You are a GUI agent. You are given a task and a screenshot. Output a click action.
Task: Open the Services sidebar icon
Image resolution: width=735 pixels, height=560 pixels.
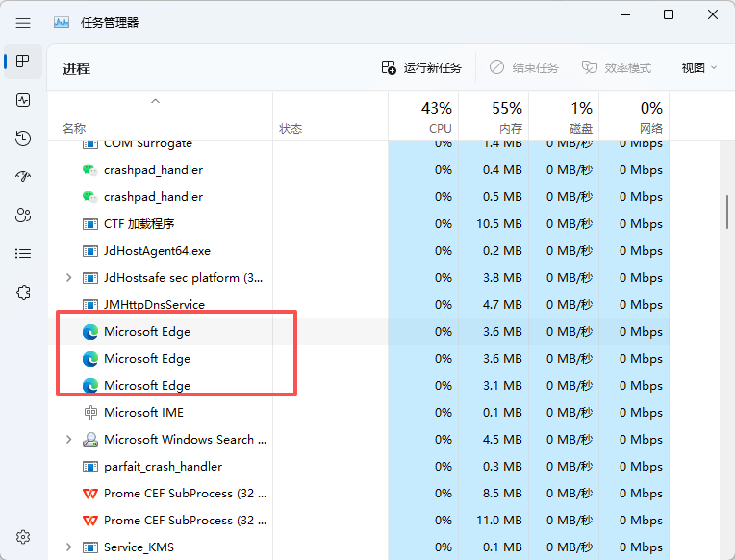[23, 293]
